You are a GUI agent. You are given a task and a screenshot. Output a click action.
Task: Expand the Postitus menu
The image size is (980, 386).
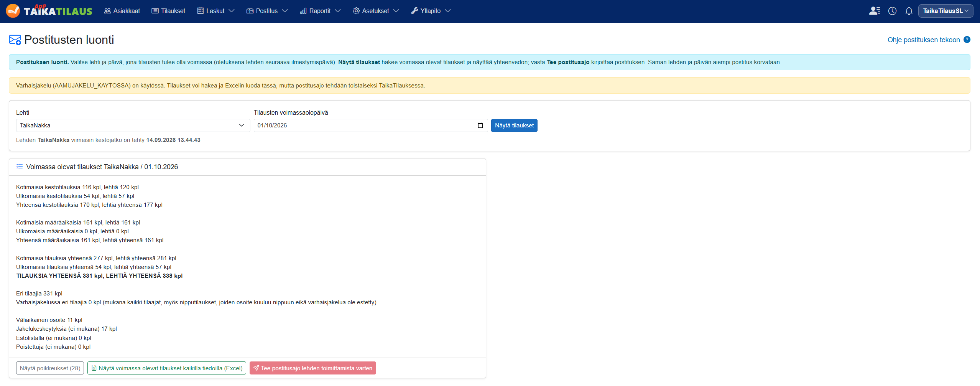[x=267, y=11]
